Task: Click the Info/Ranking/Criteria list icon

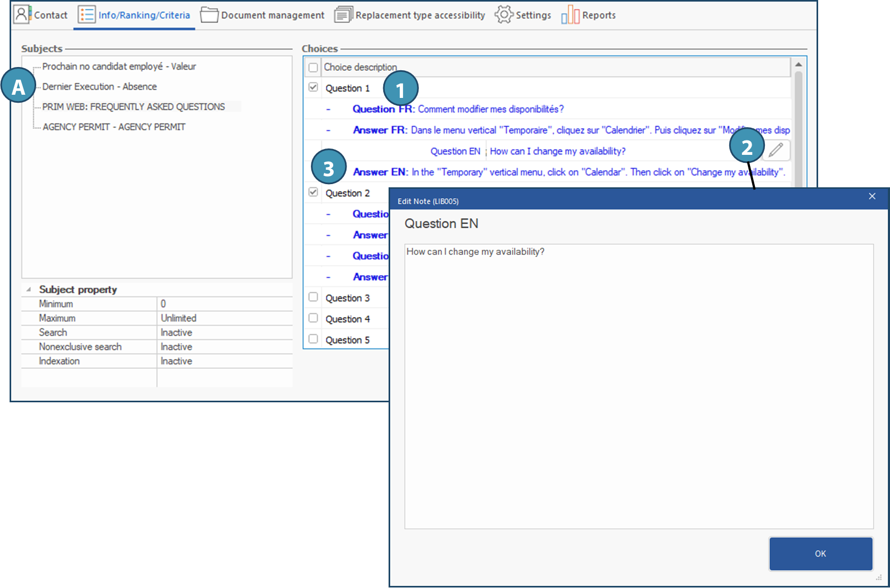Action: (x=86, y=14)
